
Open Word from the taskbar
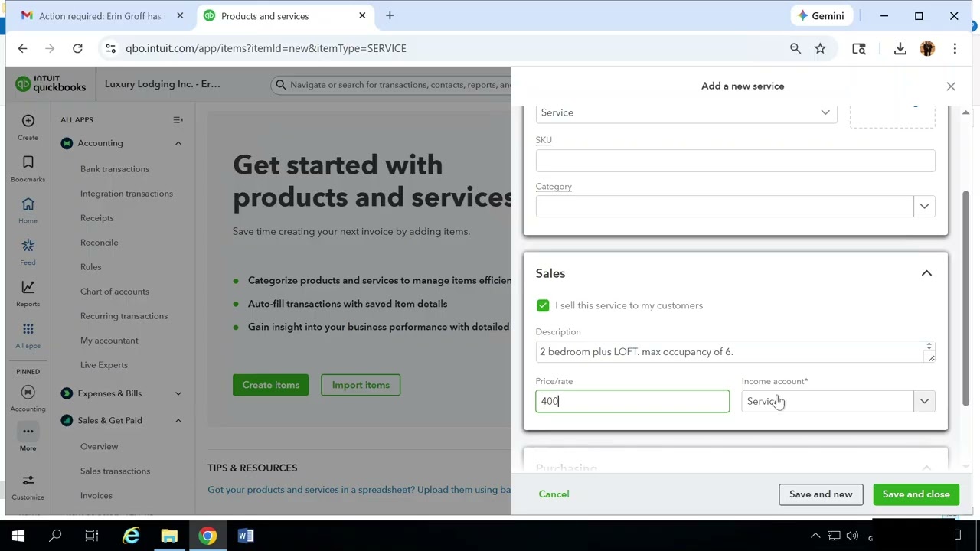[x=246, y=536]
